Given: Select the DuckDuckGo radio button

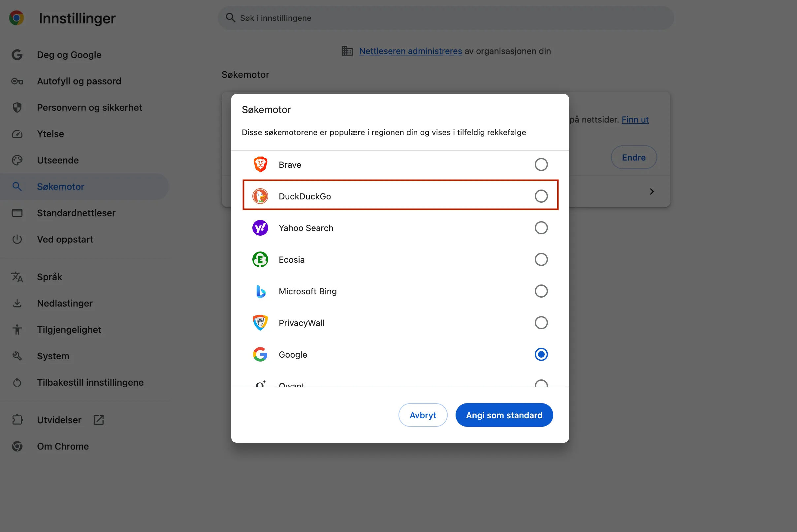Looking at the screenshot, I should [x=541, y=196].
